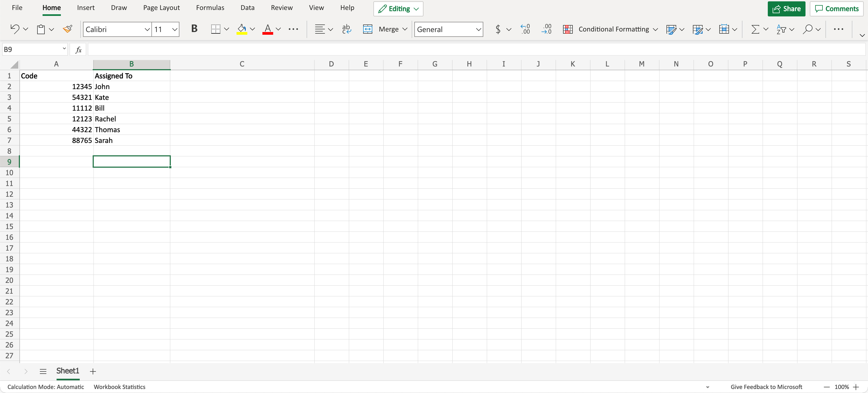The image size is (868, 393).
Task: Click Decrease Decimal icon
Action: 547,29
